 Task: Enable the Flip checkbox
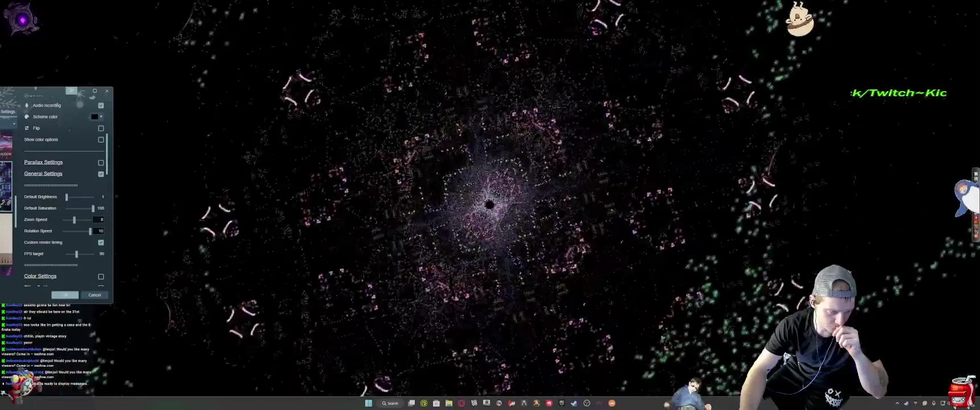pyautogui.click(x=101, y=128)
